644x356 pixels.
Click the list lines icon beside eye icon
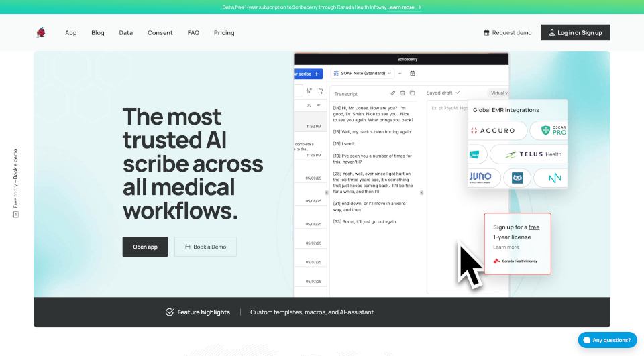pyautogui.click(x=318, y=105)
